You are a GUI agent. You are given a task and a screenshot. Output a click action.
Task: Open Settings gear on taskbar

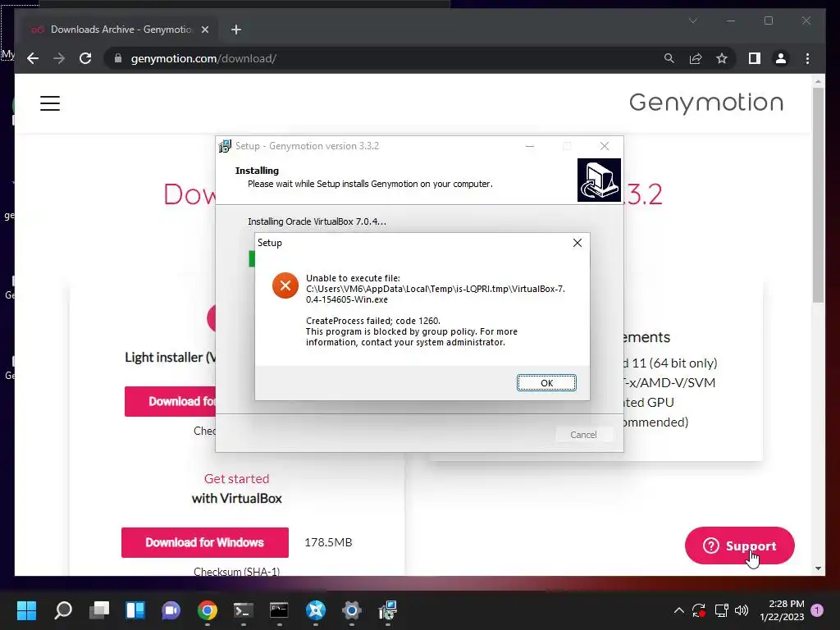click(351, 610)
